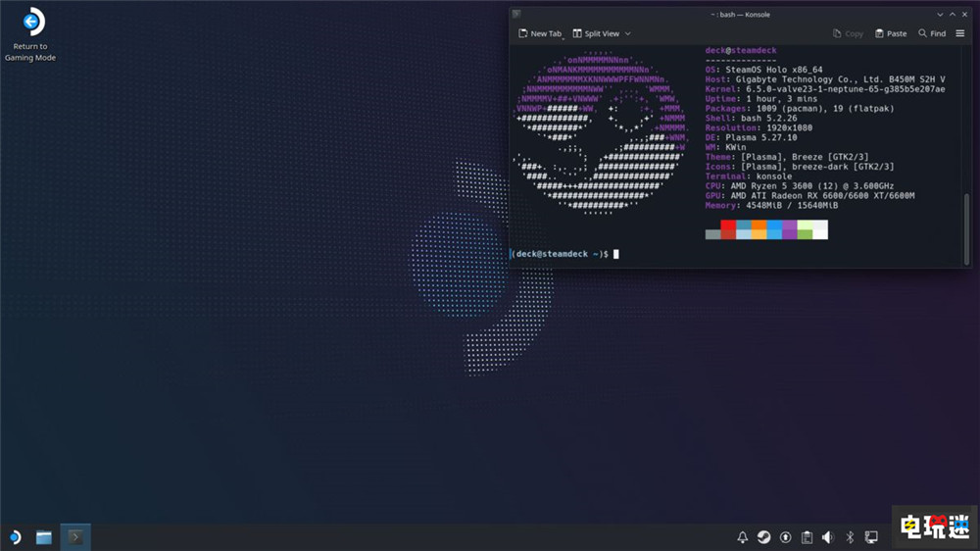This screenshot has width=980, height=551.
Task: Maximize the Konsole window
Action: coord(953,15)
